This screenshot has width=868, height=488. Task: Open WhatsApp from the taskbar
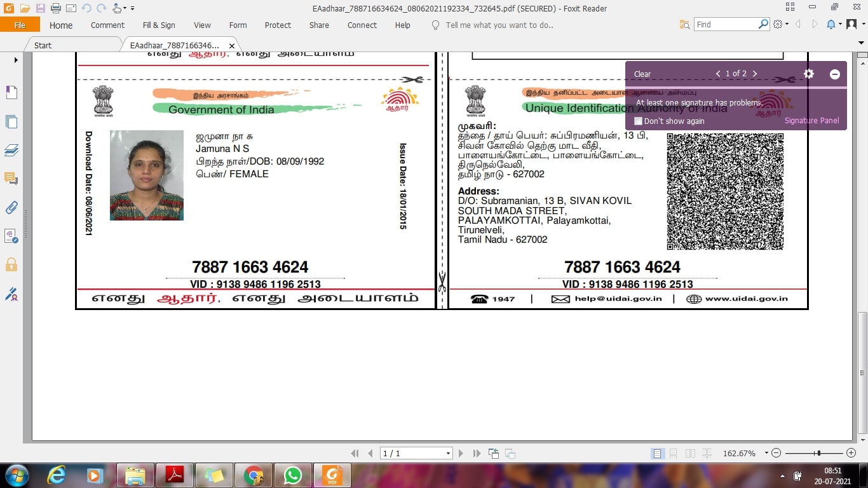292,475
